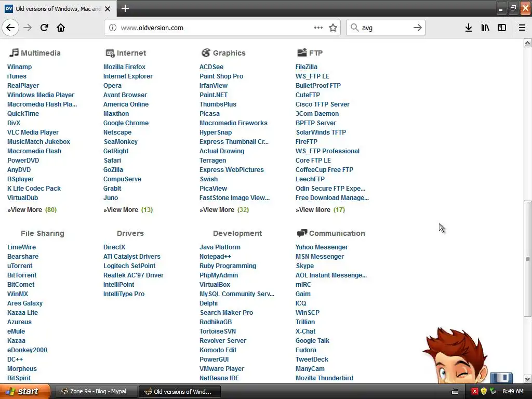Image resolution: width=532 pixels, height=399 pixels.
Task: Open the LimeWire link
Action: click(x=21, y=247)
